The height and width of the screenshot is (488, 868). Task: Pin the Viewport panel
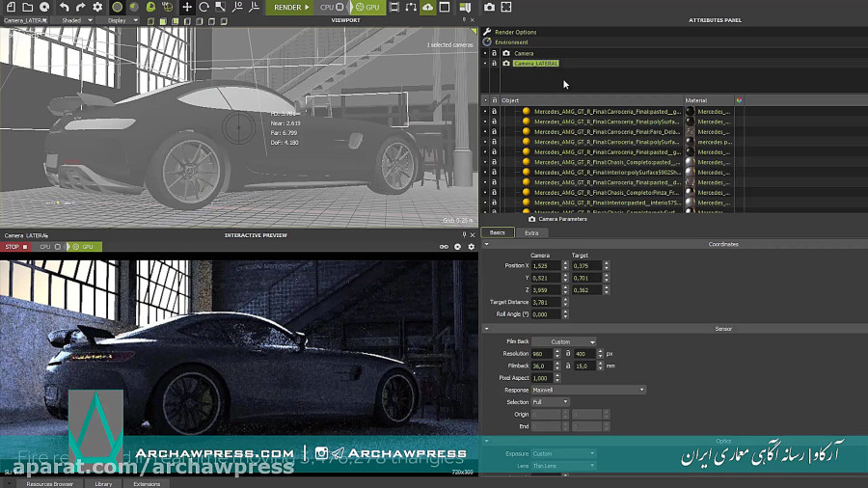click(465, 20)
